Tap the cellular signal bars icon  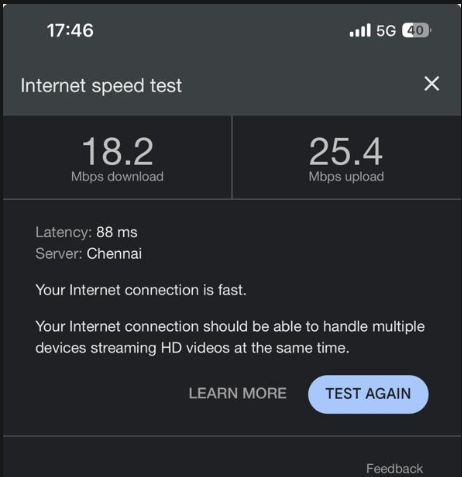pyautogui.click(x=360, y=30)
